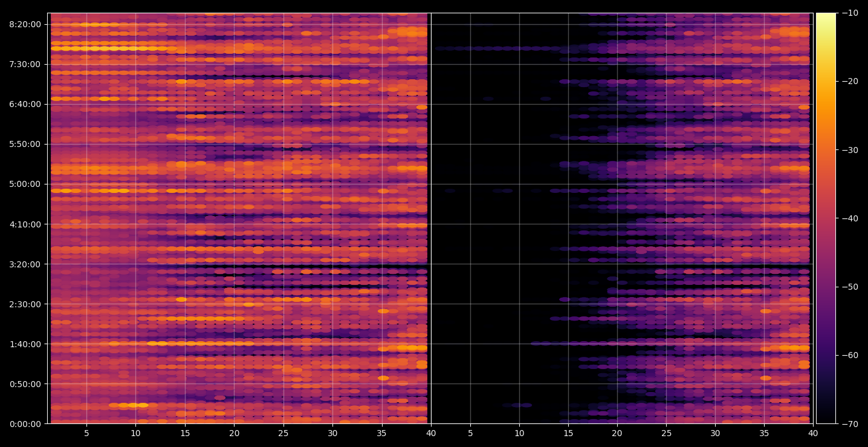Click the 8:20:00 y-axis time label

point(25,24)
